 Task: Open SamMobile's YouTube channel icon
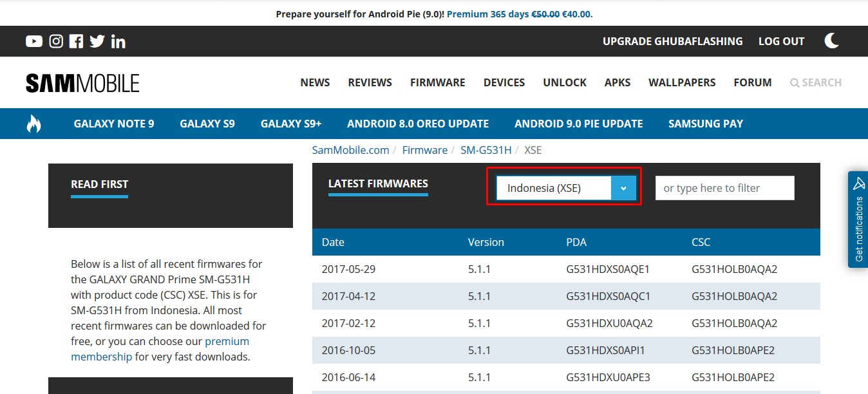(x=33, y=41)
